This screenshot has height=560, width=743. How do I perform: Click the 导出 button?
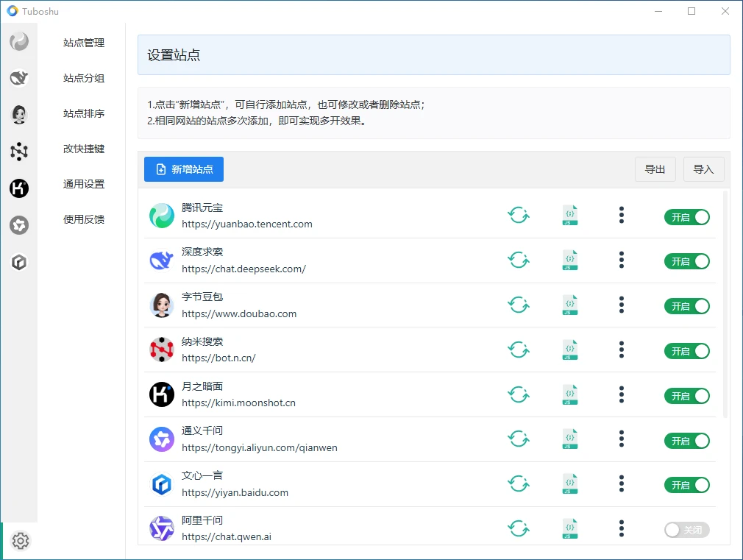pos(655,169)
